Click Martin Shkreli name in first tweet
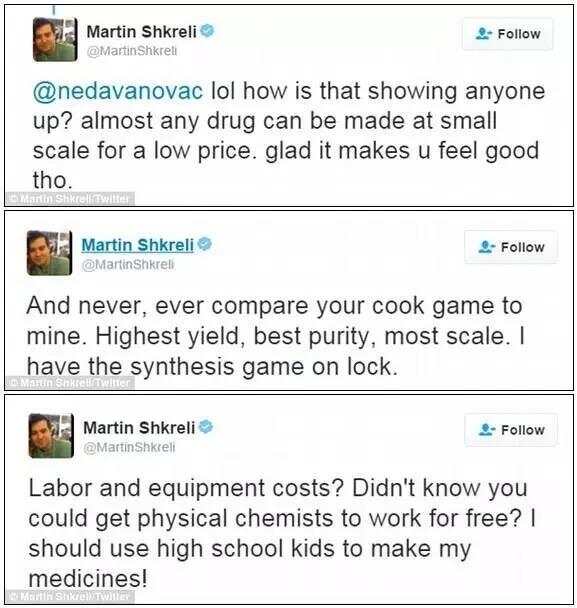This screenshot has width=577, height=608. click(x=142, y=32)
